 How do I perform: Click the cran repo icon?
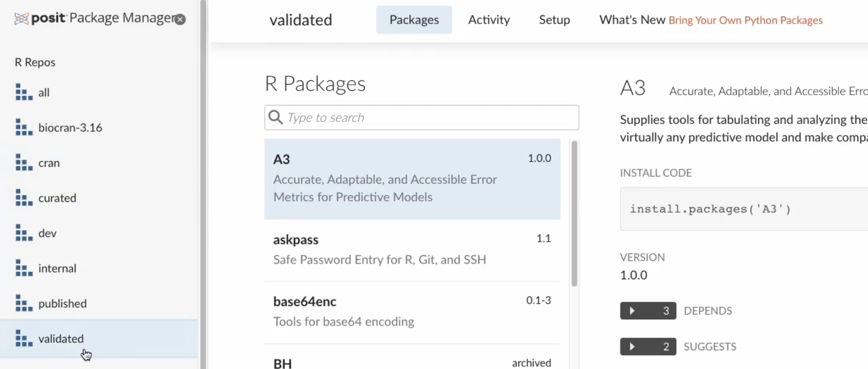(x=24, y=163)
